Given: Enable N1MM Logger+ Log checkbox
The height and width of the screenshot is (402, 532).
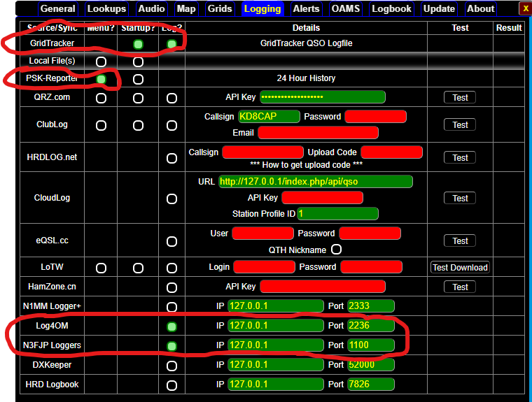Looking at the screenshot, I should [x=171, y=307].
